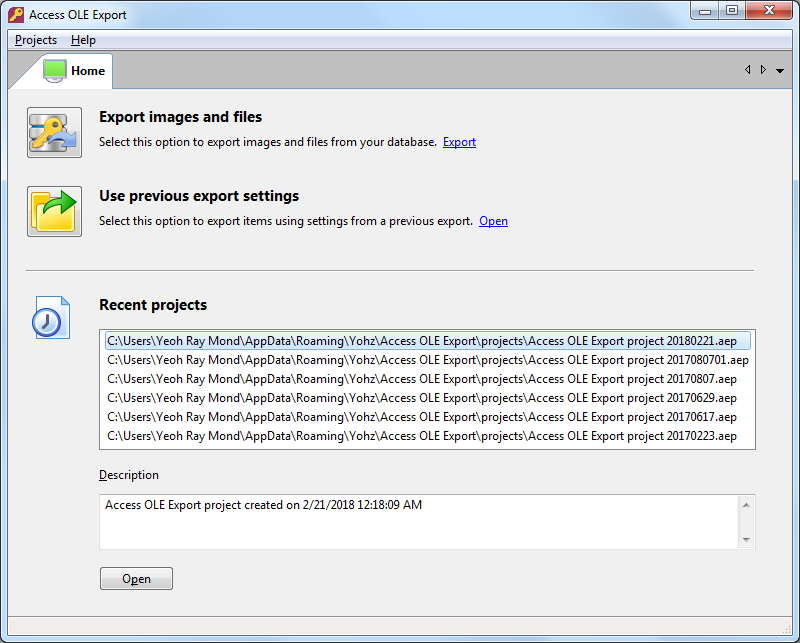Click the Recent projects clock document icon
The width and height of the screenshot is (800, 643).
(x=51, y=317)
